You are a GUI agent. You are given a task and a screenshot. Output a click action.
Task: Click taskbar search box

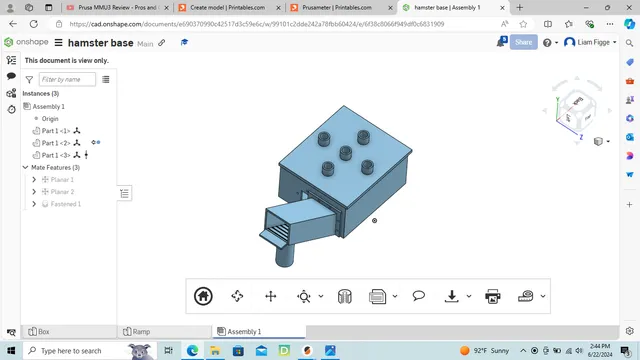pyautogui.click(x=90, y=351)
